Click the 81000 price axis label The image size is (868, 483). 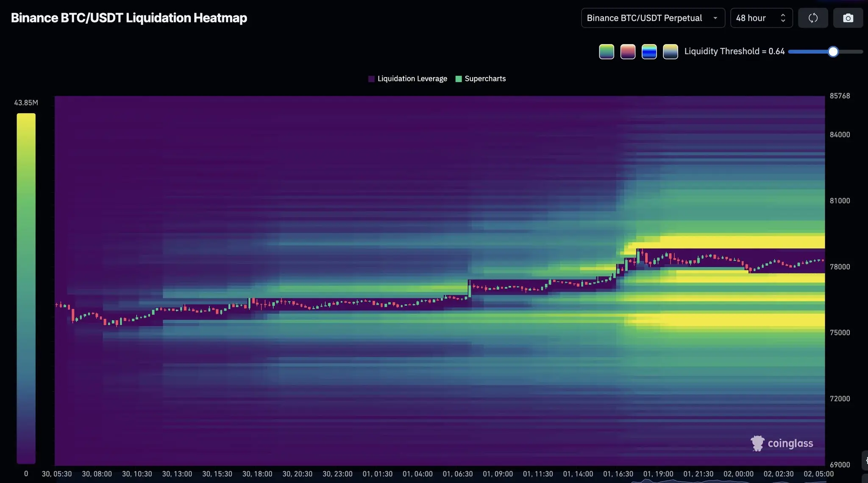[840, 201]
